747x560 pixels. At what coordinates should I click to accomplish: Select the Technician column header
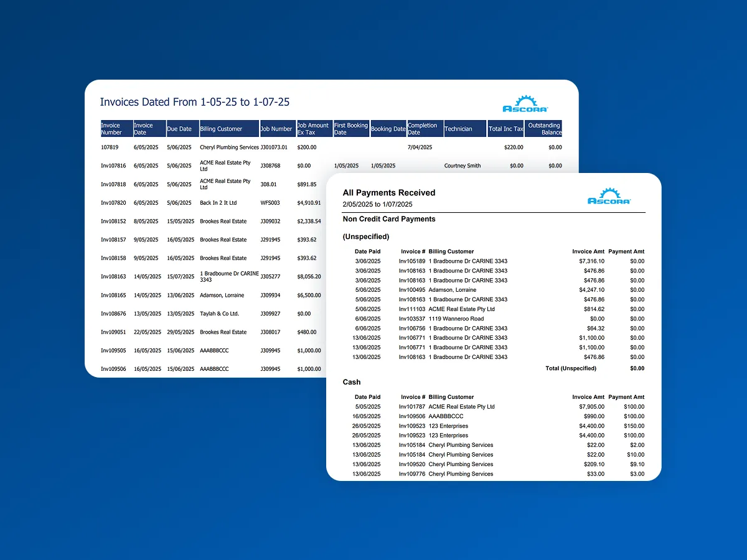[x=464, y=129]
